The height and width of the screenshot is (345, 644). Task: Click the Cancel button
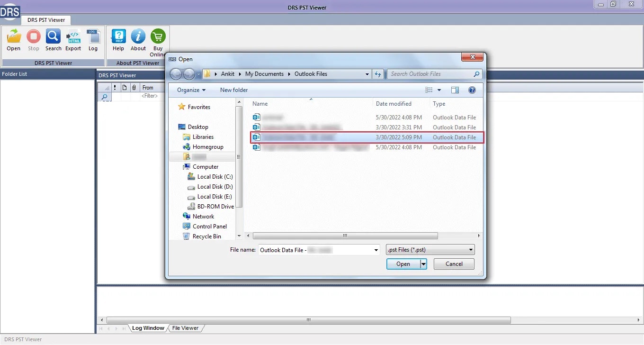[x=454, y=264]
